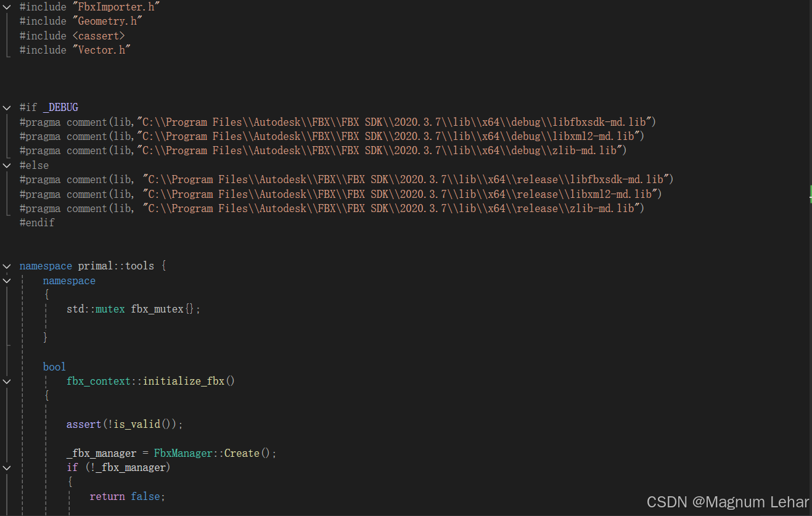Image resolution: width=812 pixels, height=516 pixels.
Task: Click the #else directive
Action: 34,165
